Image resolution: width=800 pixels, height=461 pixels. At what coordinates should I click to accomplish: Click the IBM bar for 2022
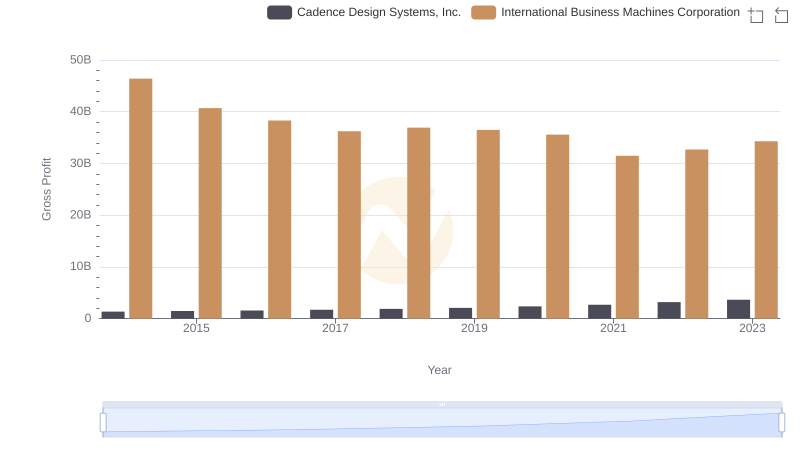(697, 234)
